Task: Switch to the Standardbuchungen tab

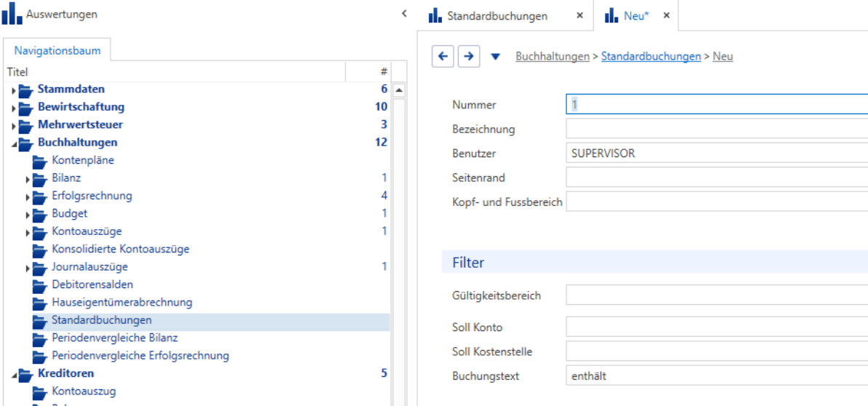Action: pos(497,15)
